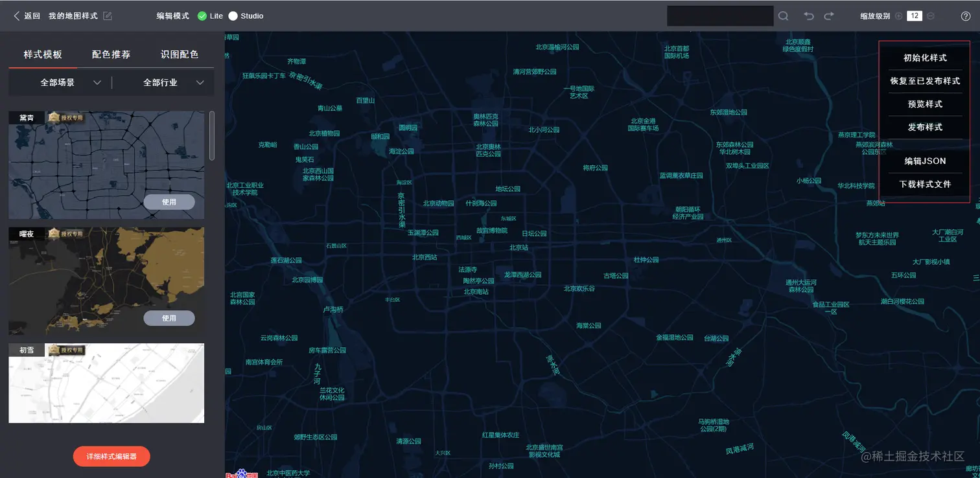Choose 初始化样式 from the menu
Image resolution: width=980 pixels, height=478 pixels.
point(925,58)
